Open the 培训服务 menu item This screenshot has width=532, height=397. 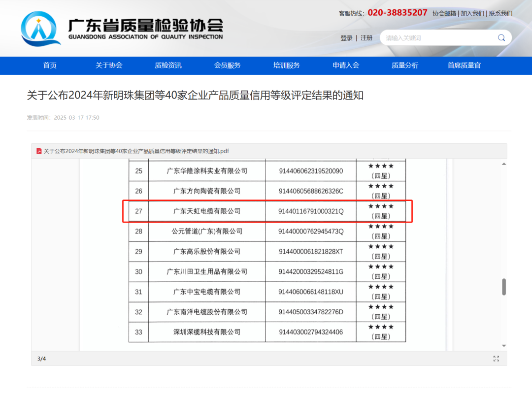[x=286, y=66]
